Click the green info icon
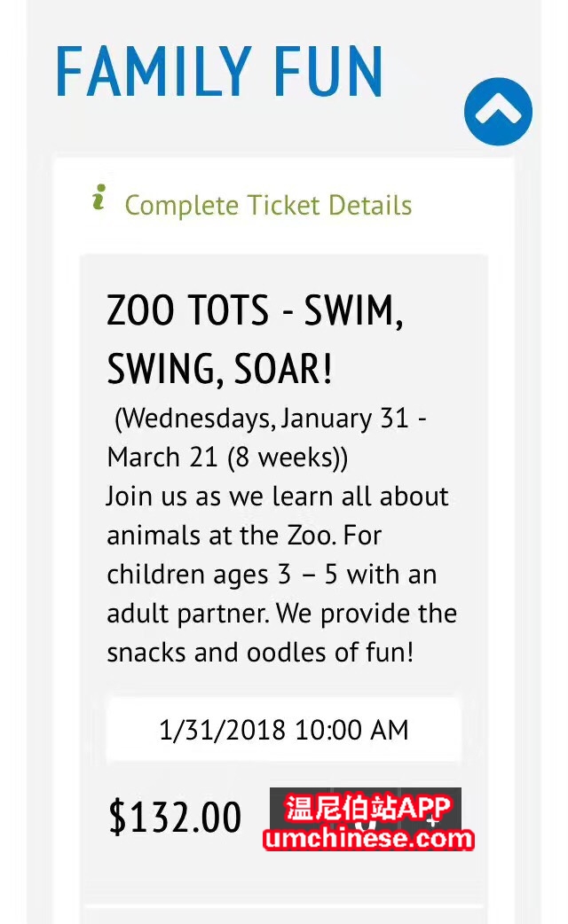 pyautogui.click(x=99, y=197)
